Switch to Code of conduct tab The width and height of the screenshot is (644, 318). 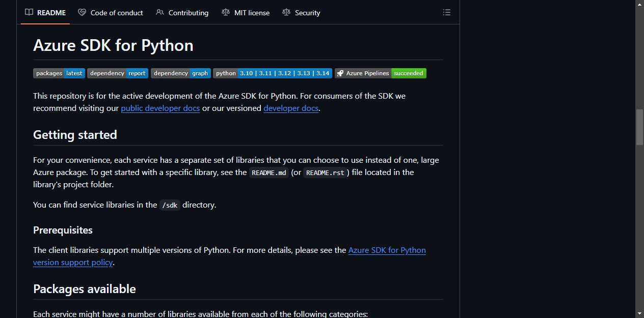111,13
